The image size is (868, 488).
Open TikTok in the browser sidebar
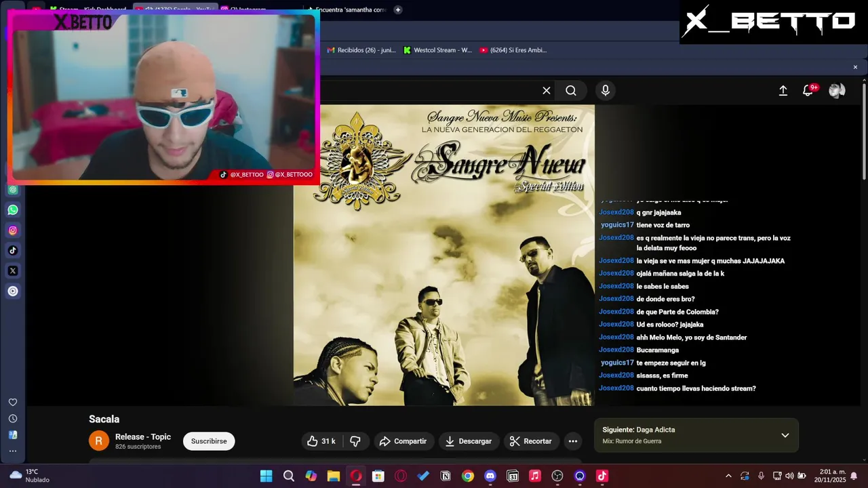click(x=13, y=251)
